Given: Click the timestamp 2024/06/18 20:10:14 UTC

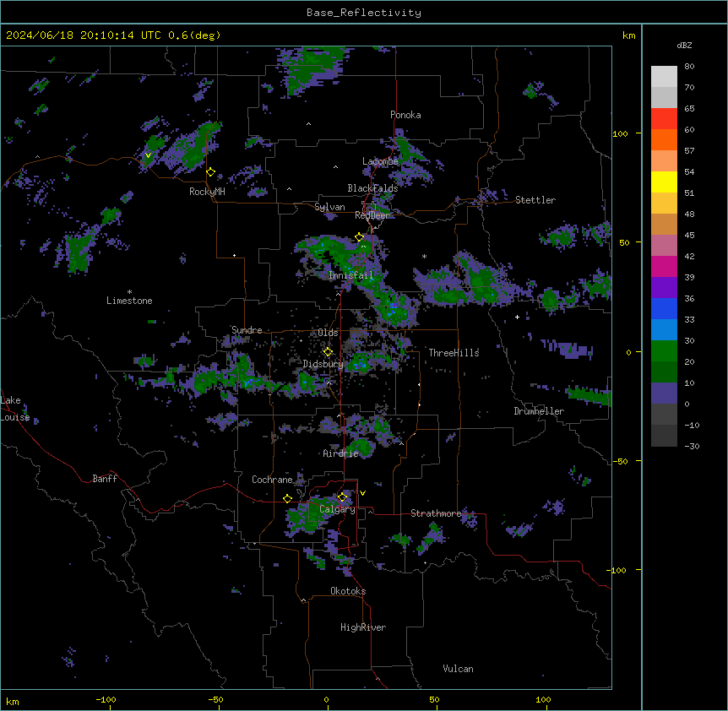Looking at the screenshot, I should pos(83,35).
